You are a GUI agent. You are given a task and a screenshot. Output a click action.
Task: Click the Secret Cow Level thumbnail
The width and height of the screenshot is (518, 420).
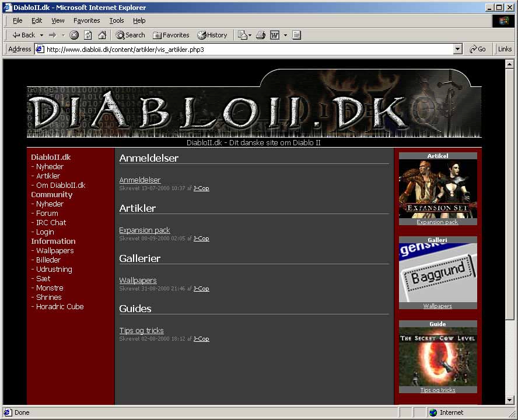(x=437, y=357)
